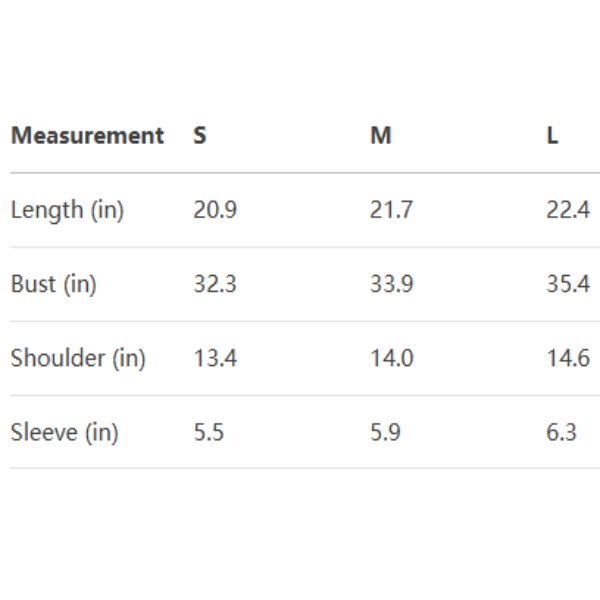Click the 14.0 shoulder value

[x=391, y=358]
